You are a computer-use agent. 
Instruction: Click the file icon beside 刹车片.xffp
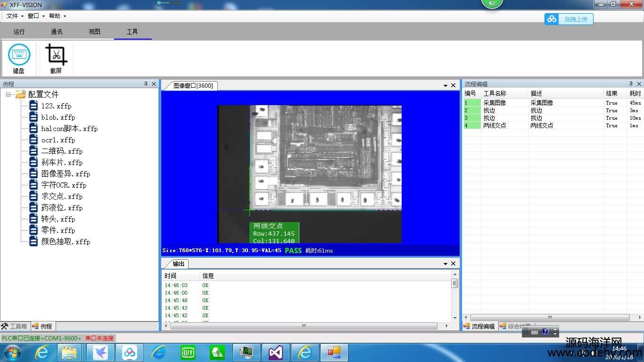click(x=33, y=162)
